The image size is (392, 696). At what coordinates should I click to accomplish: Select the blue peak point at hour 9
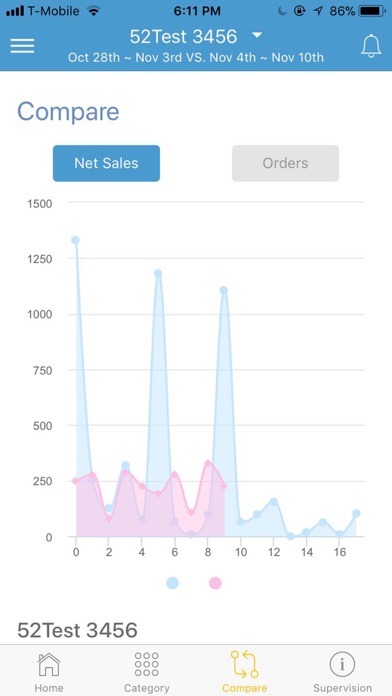pos(224,290)
